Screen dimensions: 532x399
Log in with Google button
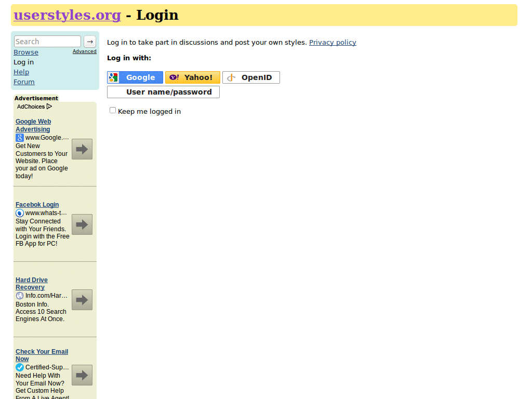135,77
